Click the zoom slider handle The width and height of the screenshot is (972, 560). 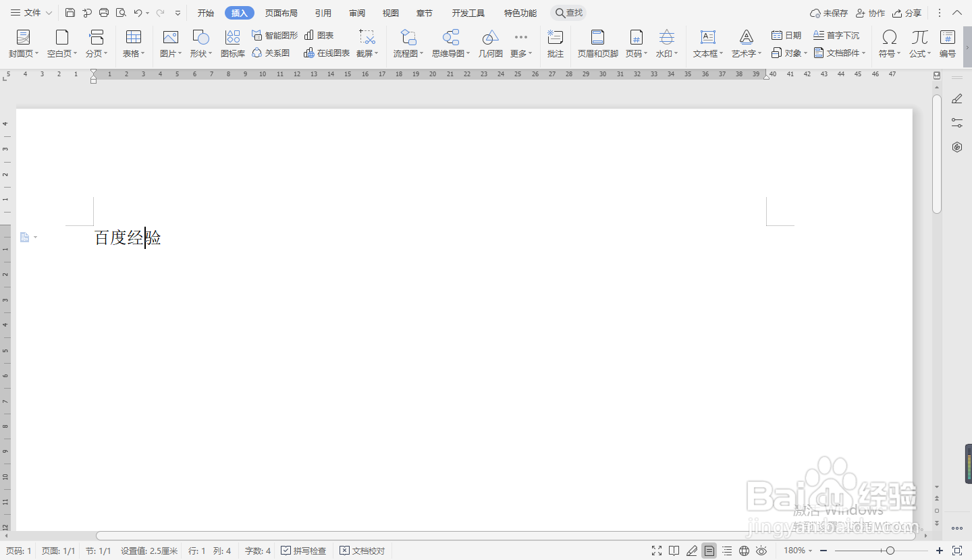[x=890, y=551]
